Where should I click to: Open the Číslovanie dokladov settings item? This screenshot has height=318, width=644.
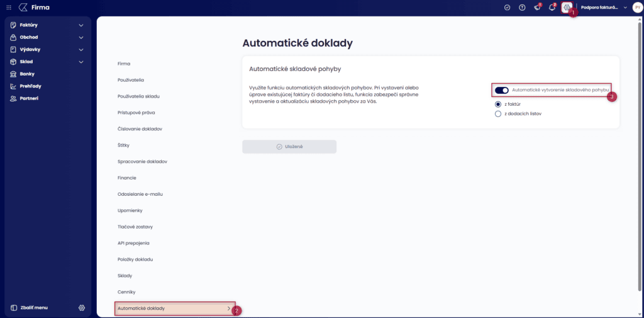point(140,128)
